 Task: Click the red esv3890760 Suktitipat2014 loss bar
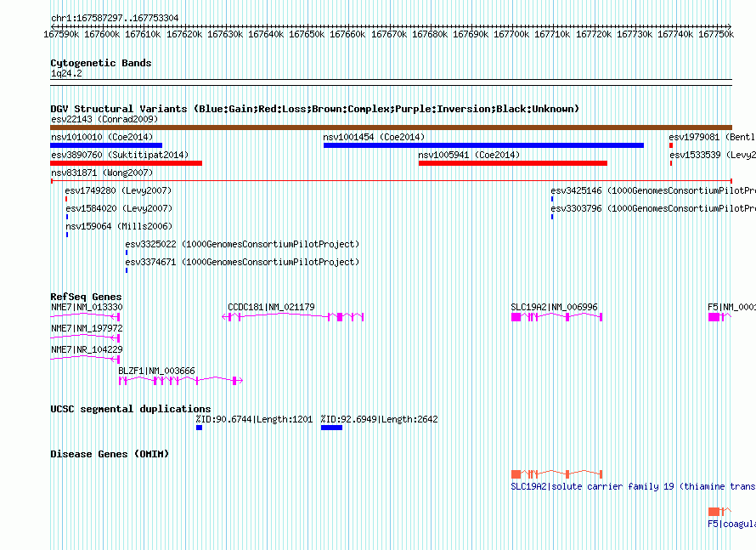(x=126, y=163)
